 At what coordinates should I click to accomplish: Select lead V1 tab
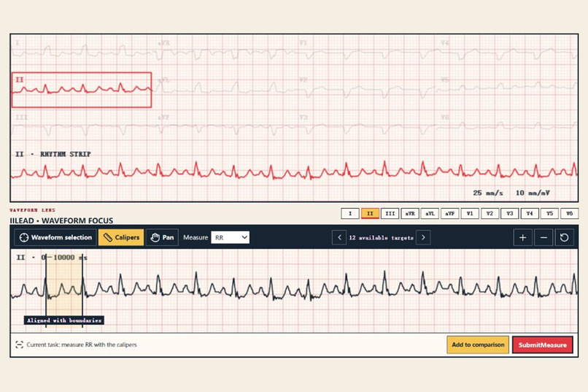[470, 213]
